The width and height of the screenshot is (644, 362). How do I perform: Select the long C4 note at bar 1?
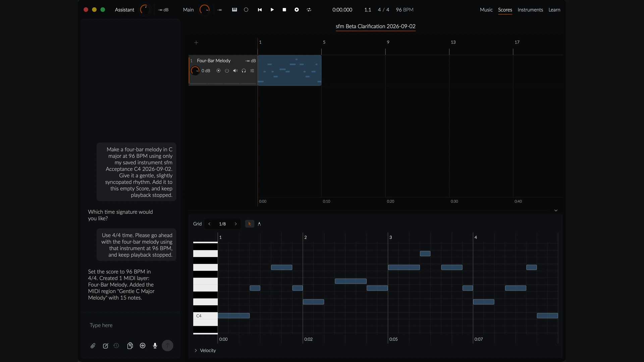234,316
